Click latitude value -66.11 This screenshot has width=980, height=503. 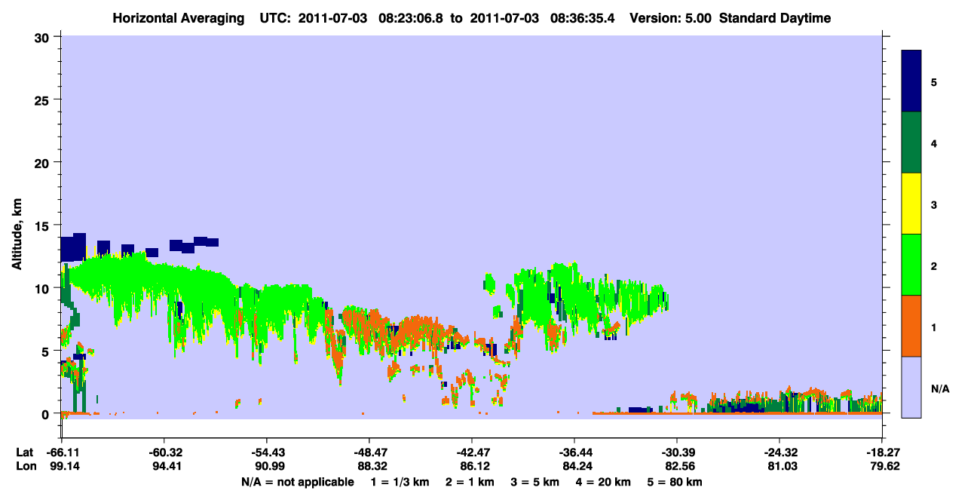62,452
